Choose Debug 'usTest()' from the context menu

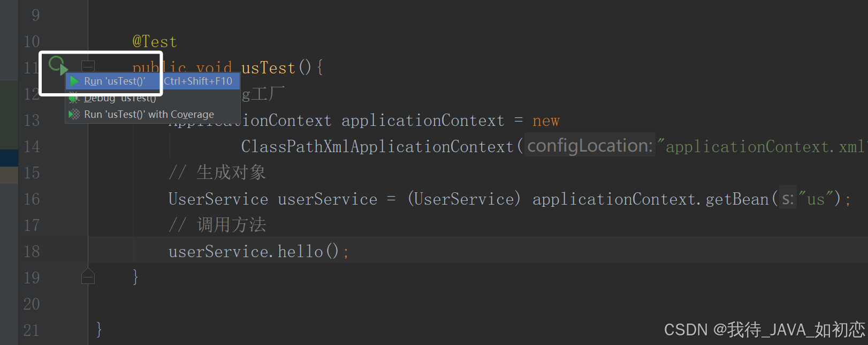coord(119,97)
